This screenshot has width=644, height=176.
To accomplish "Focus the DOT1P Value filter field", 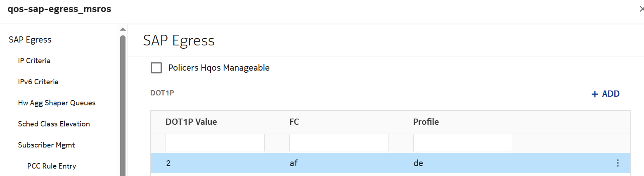I will 215,143.
